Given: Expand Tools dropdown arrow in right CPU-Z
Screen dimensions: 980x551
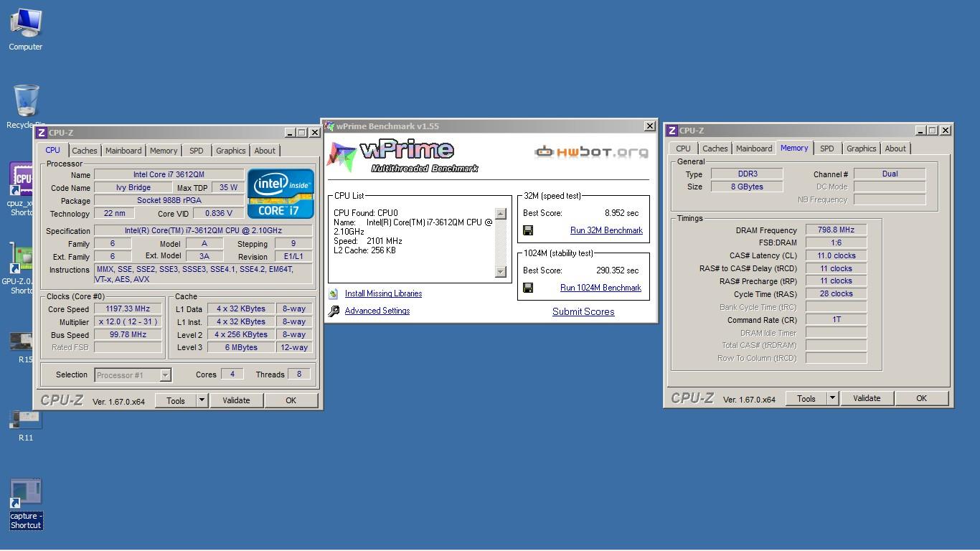Looking at the screenshot, I should [x=832, y=398].
